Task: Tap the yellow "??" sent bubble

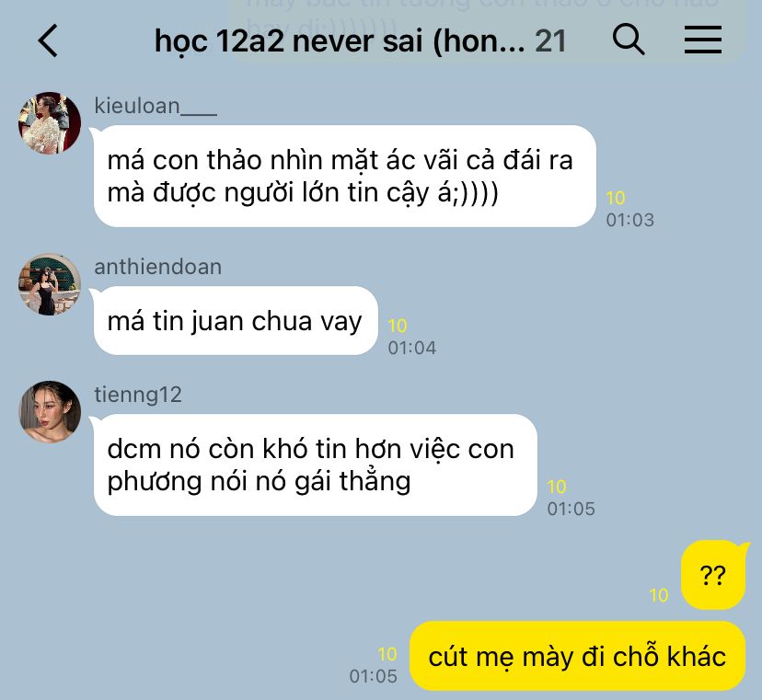Action: (713, 575)
